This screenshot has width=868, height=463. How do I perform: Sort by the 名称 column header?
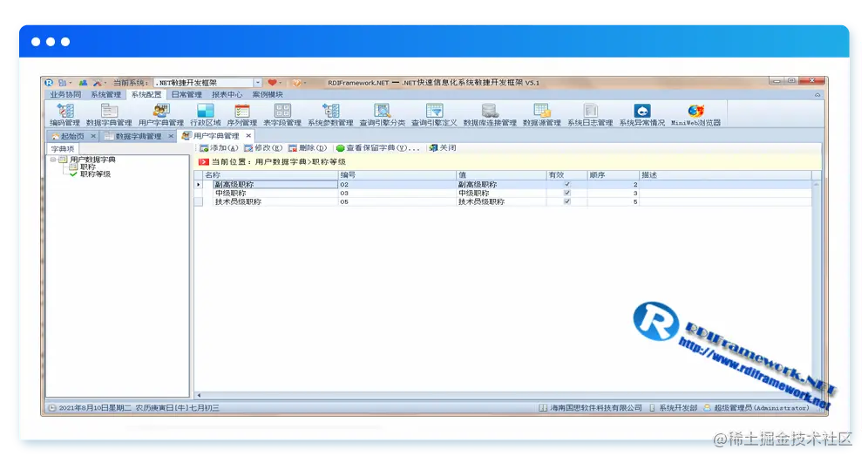[270, 175]
